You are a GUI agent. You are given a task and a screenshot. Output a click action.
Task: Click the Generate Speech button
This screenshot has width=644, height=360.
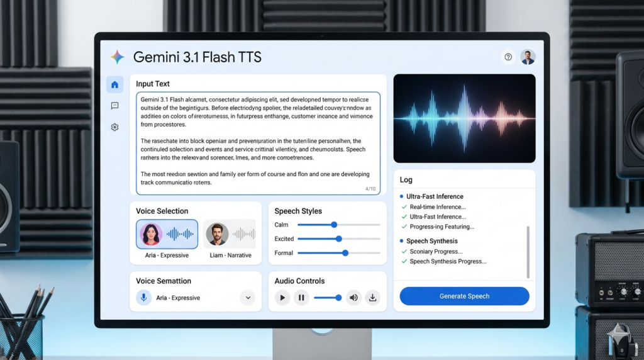point(464,296)
